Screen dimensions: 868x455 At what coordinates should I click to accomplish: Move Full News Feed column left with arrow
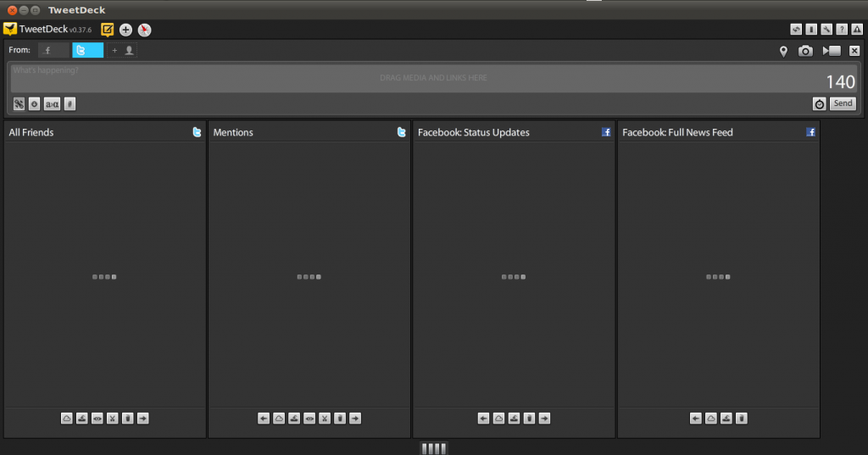point(696,419)
